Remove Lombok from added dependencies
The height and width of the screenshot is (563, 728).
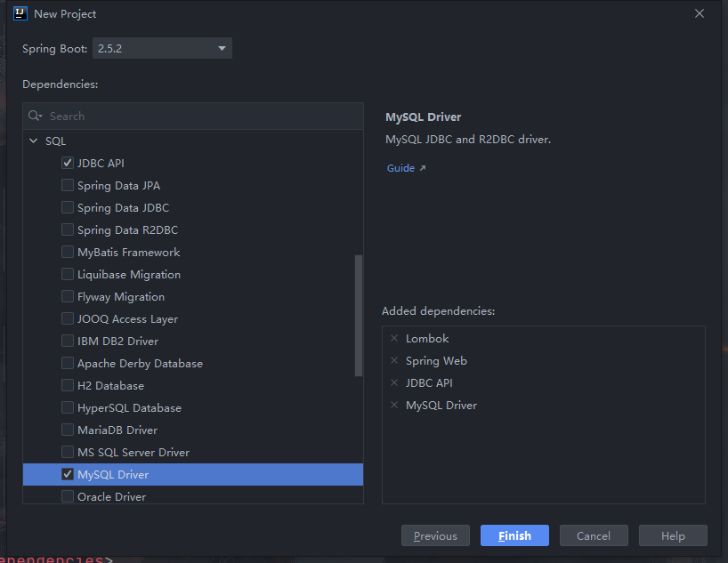394,338
